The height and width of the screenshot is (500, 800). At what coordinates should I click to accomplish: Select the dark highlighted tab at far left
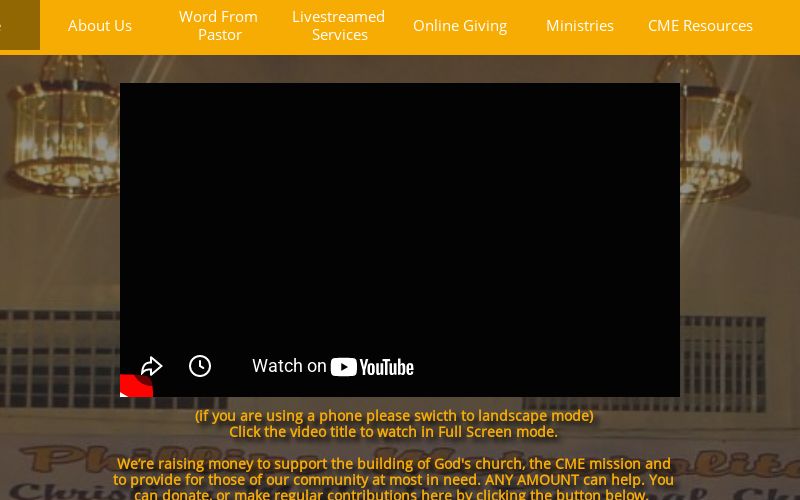[x=19, y=25]
